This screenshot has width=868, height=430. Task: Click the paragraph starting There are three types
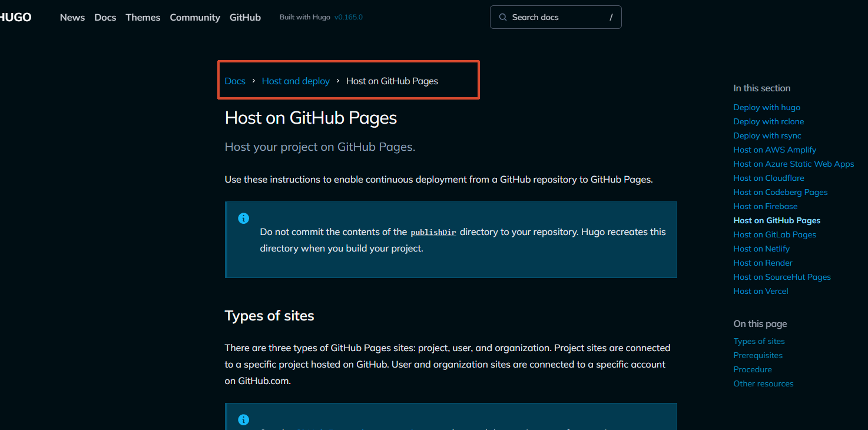[448, 365]
